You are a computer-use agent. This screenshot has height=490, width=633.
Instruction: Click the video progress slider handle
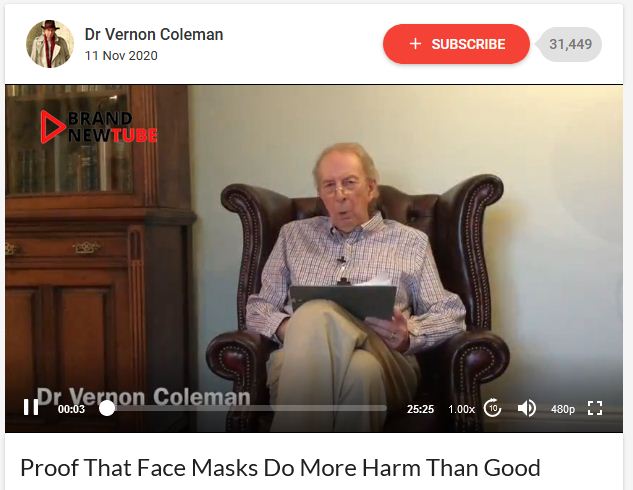tap(107, 408)
